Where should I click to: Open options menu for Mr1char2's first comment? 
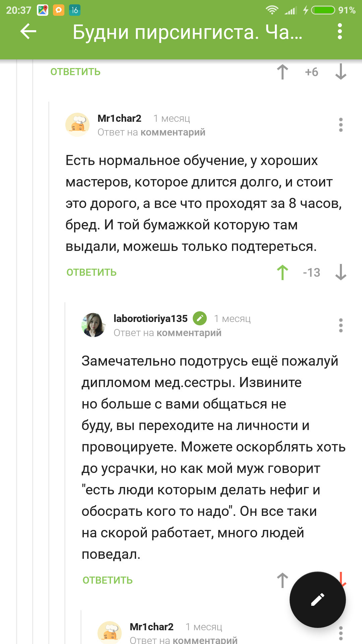click(x=341, y=125)
